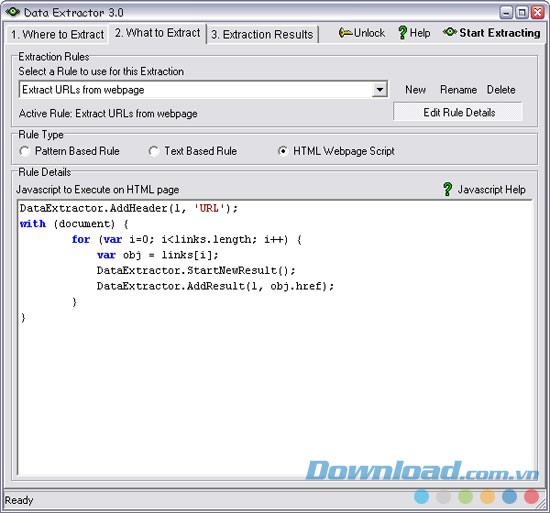550x513 pixels.
Task: Click the 'Ready' status bar text
Action: point(19,500)
